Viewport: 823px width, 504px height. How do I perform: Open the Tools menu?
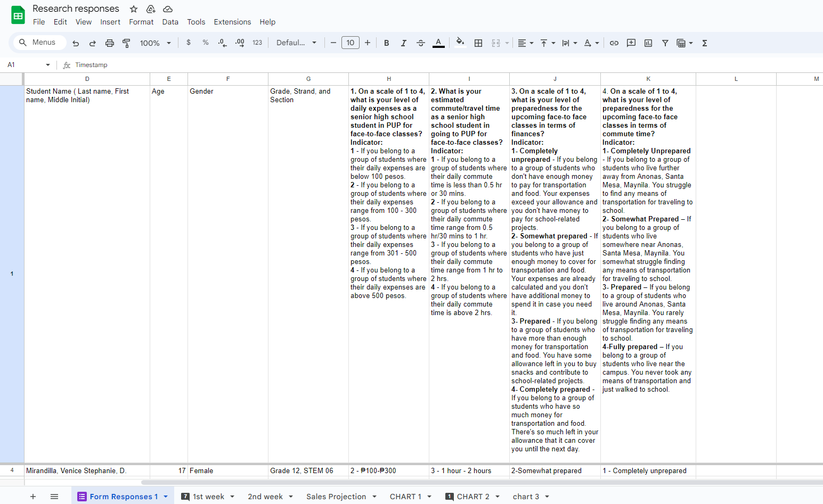point(196,22)
